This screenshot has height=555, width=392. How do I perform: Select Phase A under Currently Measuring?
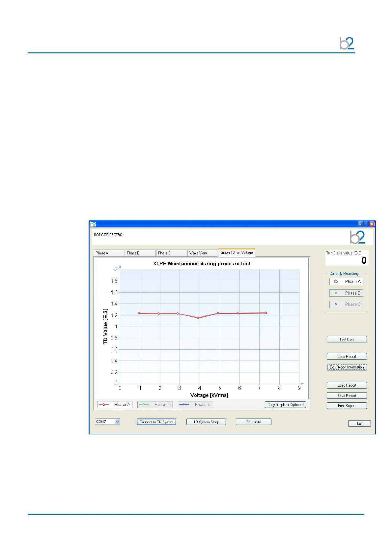pos(346,281)
